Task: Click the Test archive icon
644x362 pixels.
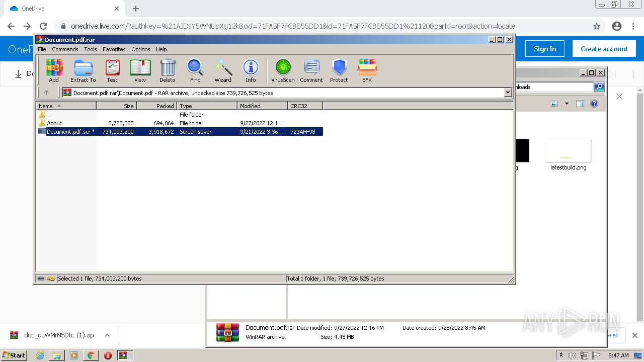Action: (112, 70)
